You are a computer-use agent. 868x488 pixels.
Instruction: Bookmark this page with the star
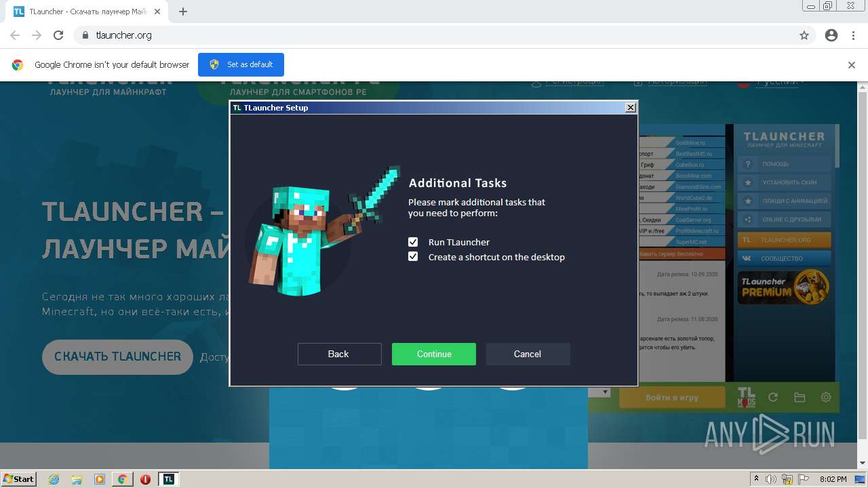[x=804, y=35]
